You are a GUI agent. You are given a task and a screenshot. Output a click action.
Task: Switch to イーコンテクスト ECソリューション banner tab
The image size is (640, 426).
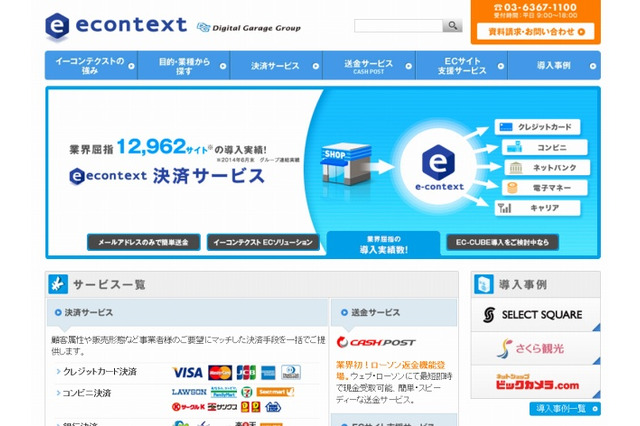263,242
